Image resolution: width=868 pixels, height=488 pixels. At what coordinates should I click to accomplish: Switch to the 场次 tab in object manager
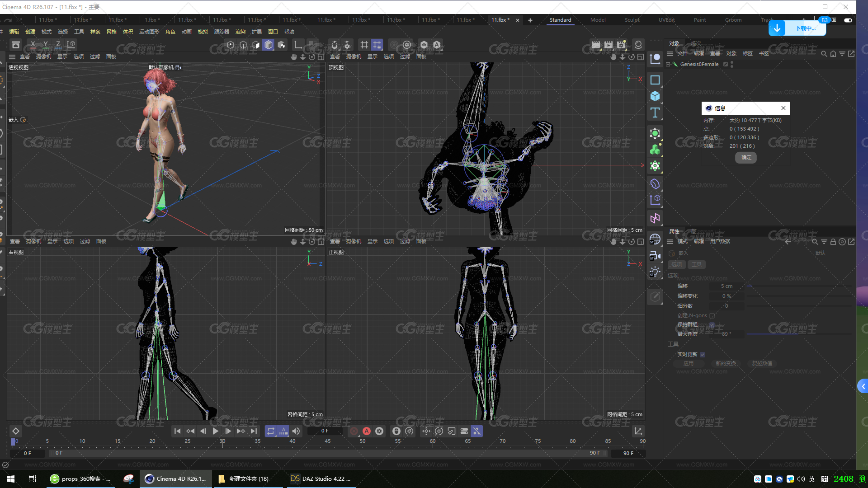tap(696, 43)
